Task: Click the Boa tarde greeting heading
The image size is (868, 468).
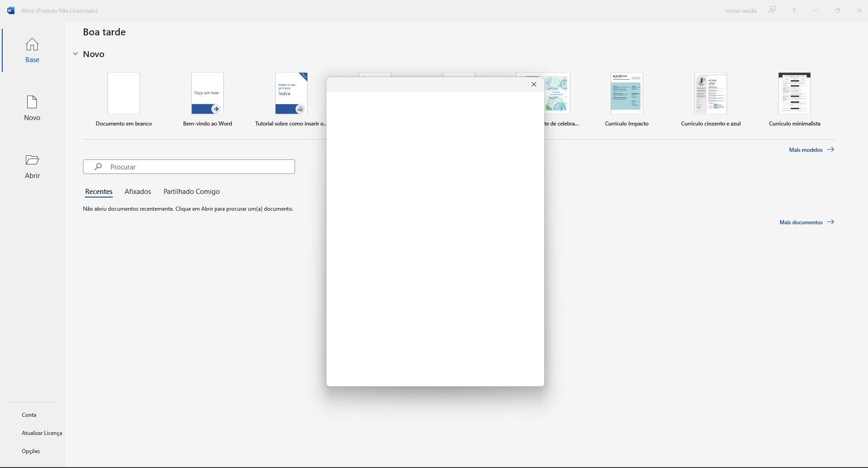Action: point(104,32)
